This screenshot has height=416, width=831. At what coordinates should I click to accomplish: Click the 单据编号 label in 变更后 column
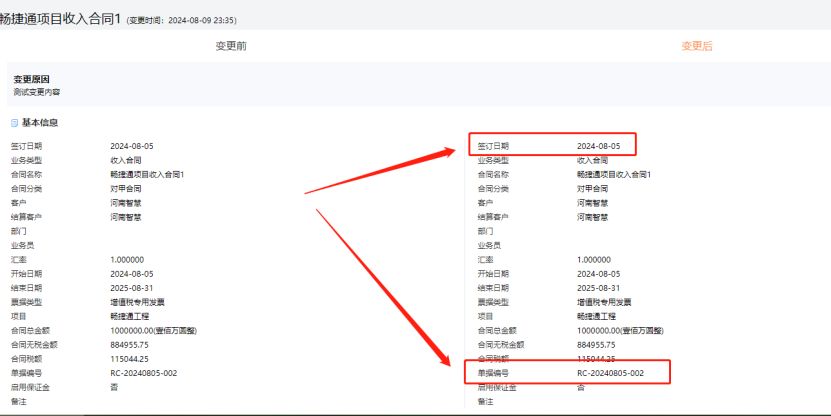coord(493,373)
